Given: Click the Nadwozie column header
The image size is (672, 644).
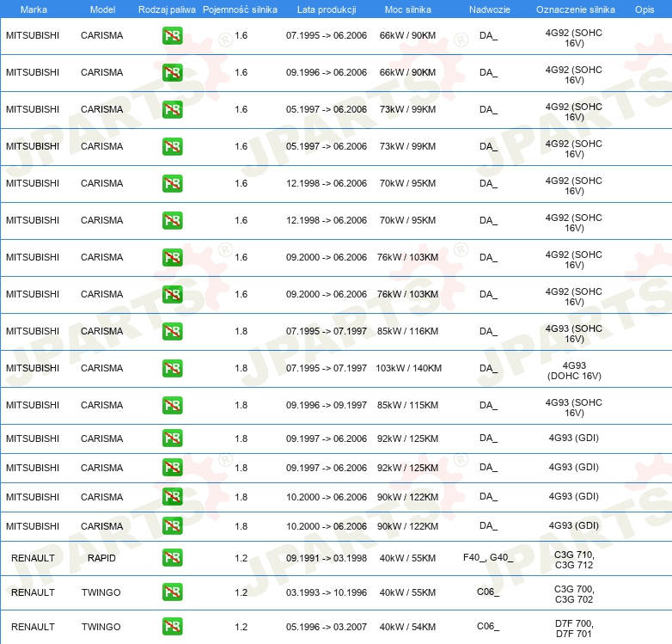Looking at the screenshot, I should coord(490,9).
